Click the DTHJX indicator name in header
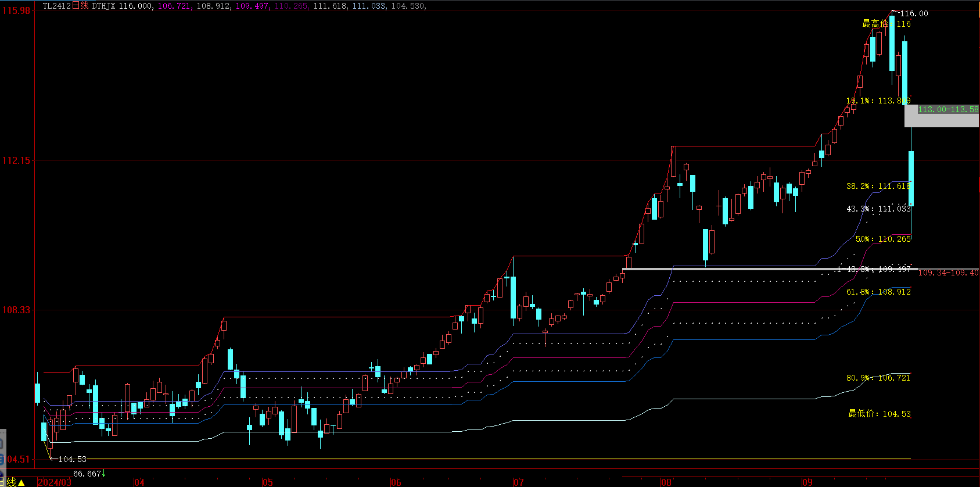980x487 pixels. click(x=103, y=6)
